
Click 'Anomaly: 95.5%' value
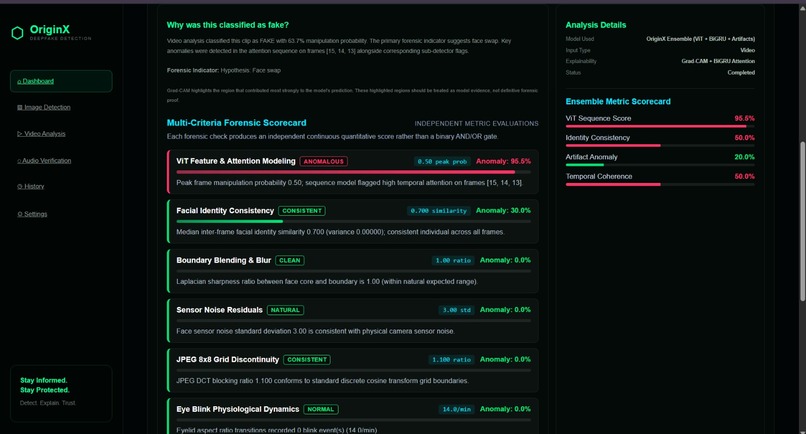pos(503,161)
